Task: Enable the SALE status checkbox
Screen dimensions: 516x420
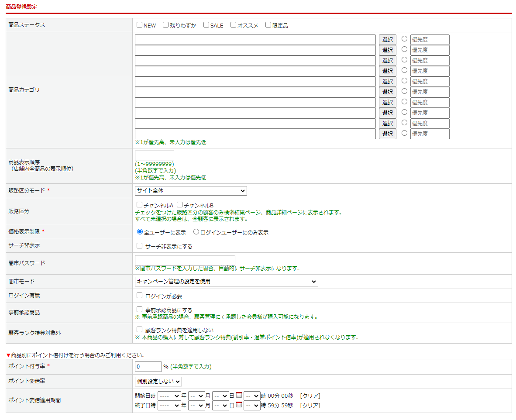Action: [x=206, y=25]
